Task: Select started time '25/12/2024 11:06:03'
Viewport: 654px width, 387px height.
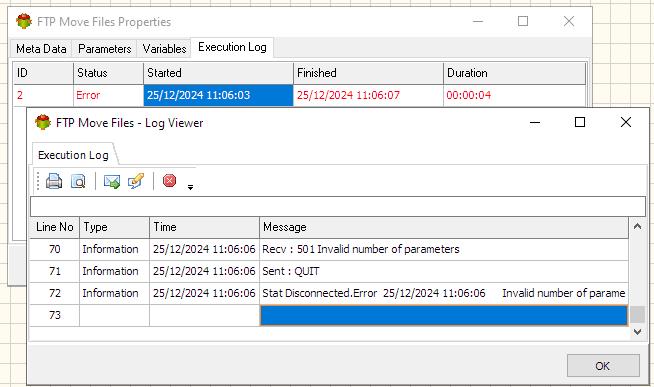Action: pos(218,95)
